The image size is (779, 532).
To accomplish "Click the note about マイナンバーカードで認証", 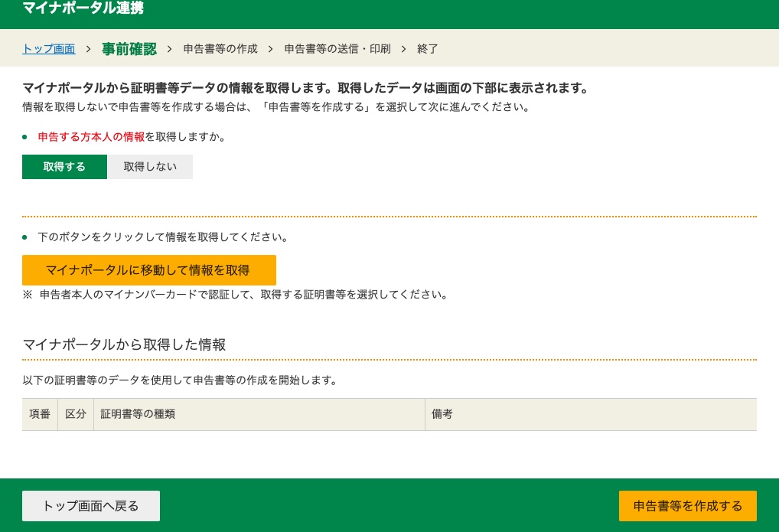I will [x=235, y=295].
